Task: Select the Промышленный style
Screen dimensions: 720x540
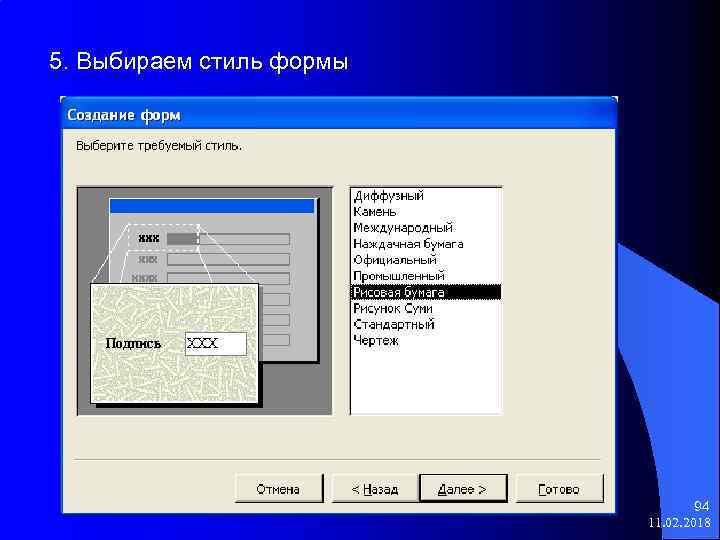Action: (426, 276)
